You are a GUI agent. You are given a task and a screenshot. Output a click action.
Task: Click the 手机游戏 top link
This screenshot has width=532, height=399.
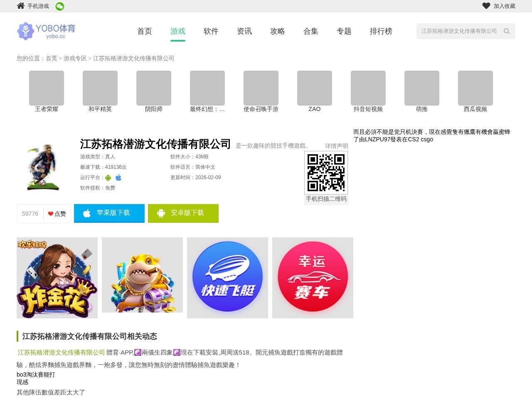[x=38, y=6]
